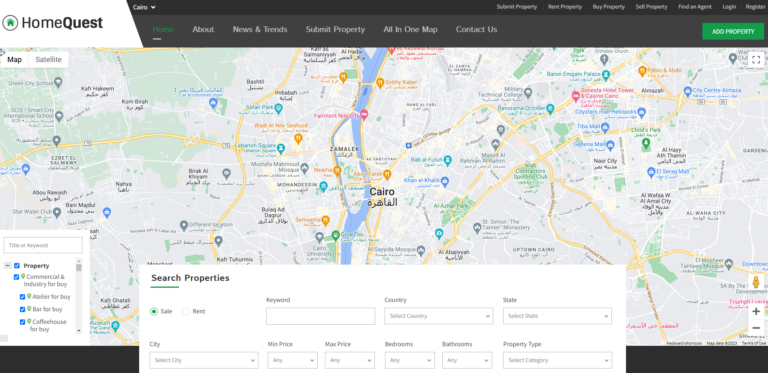The image size is (768, 373).
Task: Uncheck Commercial & Industry for buy checkbox
Action: click(x=16, y=277)
